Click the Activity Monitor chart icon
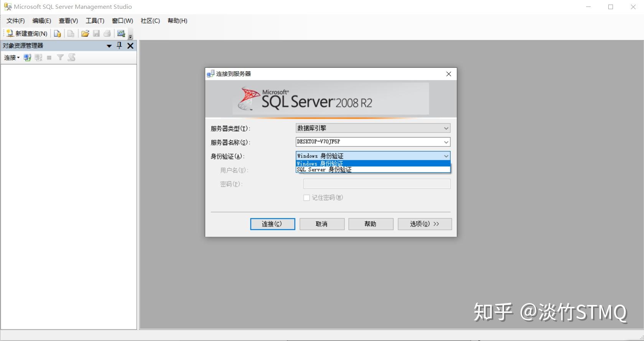 click(x=121, y=34)
